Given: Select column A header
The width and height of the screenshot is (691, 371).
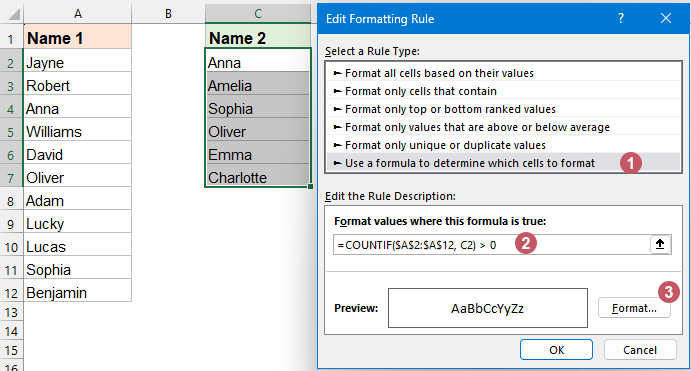Looking at the screenshot, I should point(78,14).
